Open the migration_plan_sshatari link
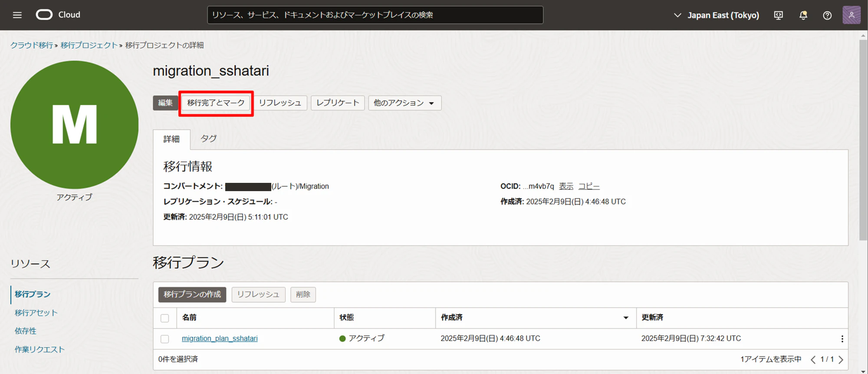The image size is (868, 374). coord(220,338)
